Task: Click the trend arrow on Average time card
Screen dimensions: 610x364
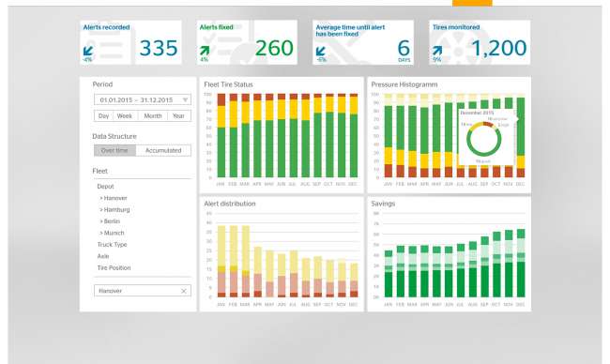Action: 321,51
